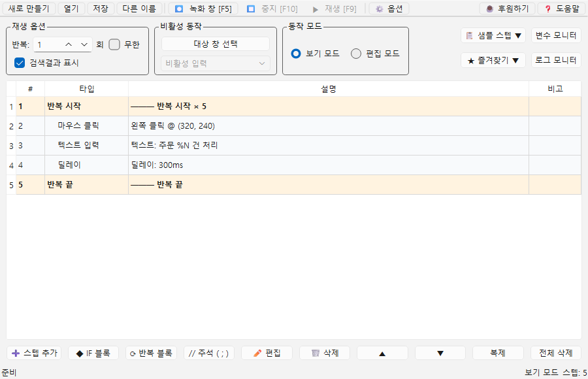Screen dimensions: 588x379
Task: Click the 텍스트: 주문 %N 건 처리 description
Action: pos(174,145)
